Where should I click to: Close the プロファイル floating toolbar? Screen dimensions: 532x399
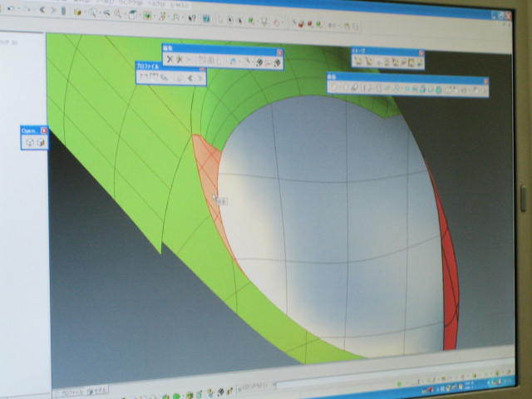coord(203,69)
